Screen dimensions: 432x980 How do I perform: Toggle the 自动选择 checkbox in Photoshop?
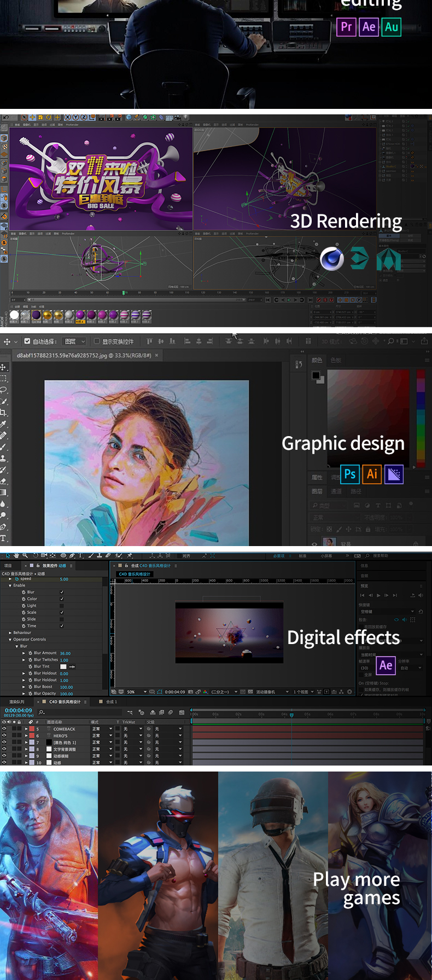tap(27, 341)
